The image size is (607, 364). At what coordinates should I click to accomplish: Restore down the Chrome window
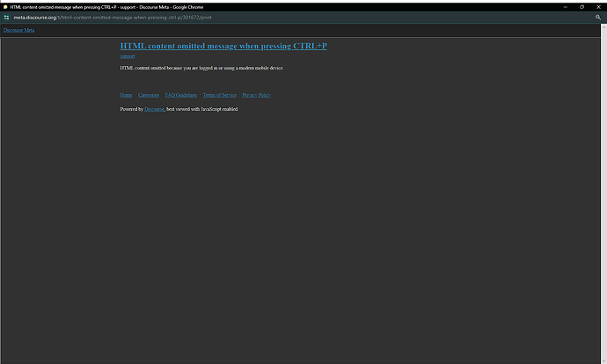point(581,7)
